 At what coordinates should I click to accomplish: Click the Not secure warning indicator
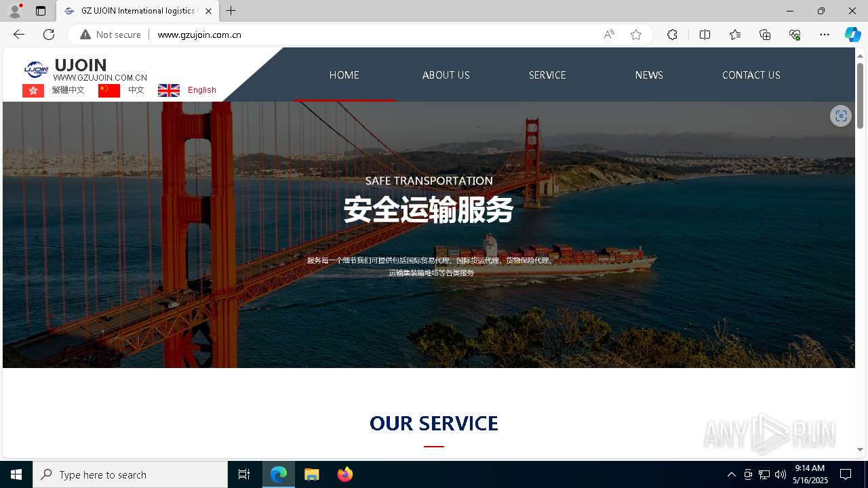tap(111, 35)
